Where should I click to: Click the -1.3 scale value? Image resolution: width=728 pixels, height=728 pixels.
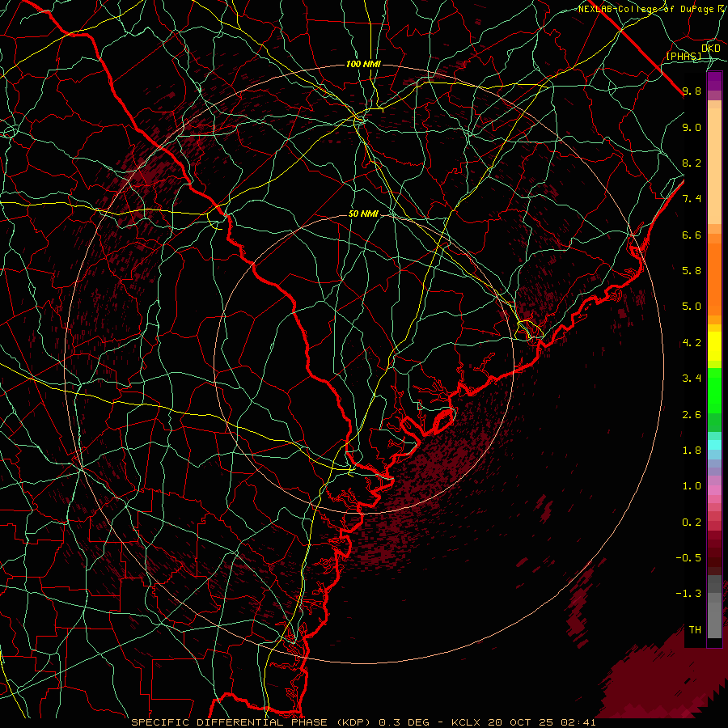[x=688, y=594]
